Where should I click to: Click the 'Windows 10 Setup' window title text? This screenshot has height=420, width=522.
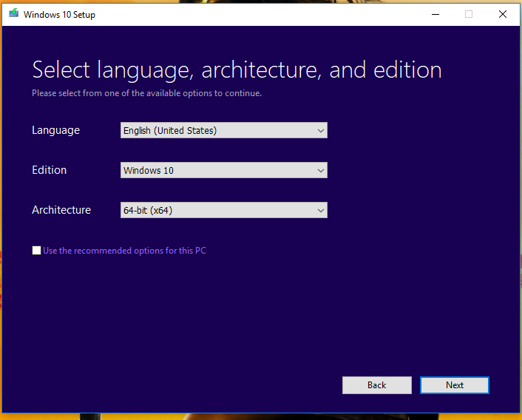[59, 15]
